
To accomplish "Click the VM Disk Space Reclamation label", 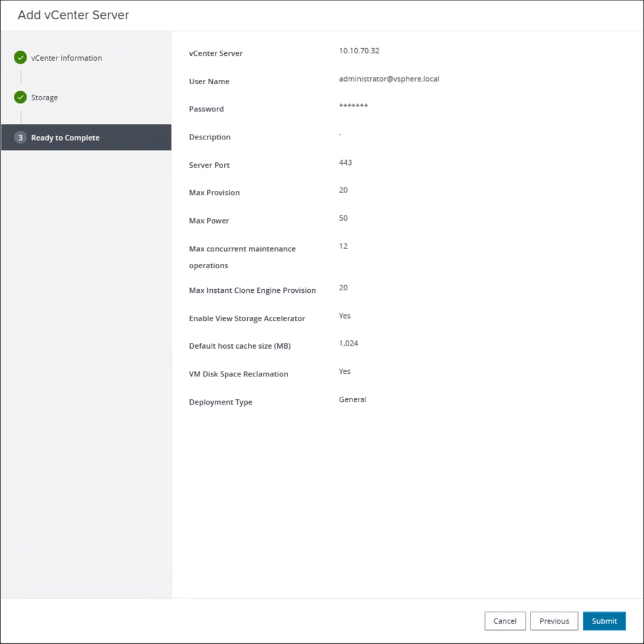I will click(238, 374).
